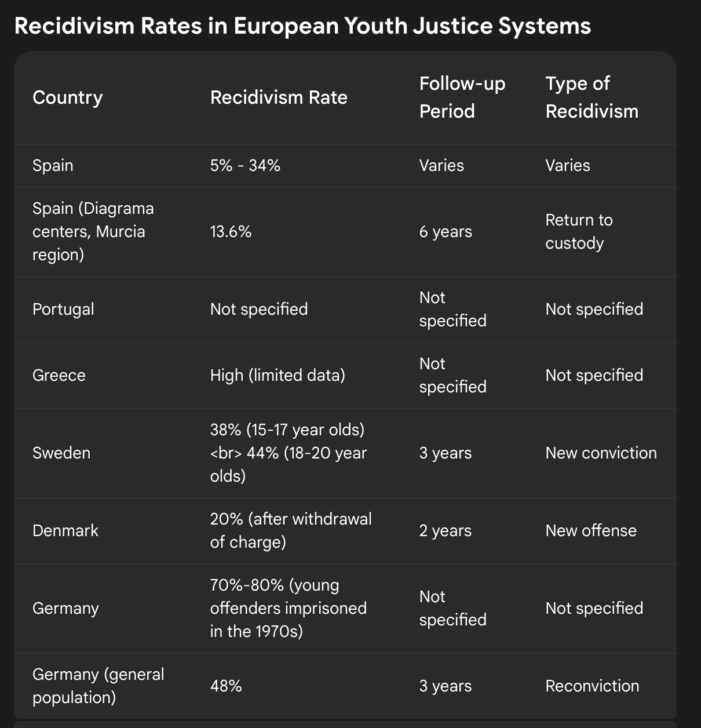This screenshot has height=728, width=701.
Task: Select the Germany (general population) cell
Action: tap(98, 686)
